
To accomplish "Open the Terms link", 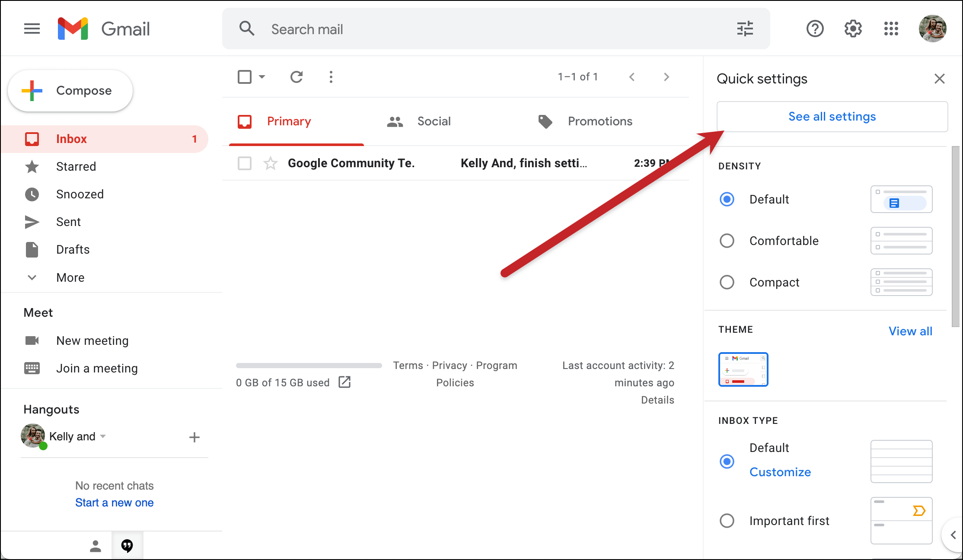I will tap(408, 366).
